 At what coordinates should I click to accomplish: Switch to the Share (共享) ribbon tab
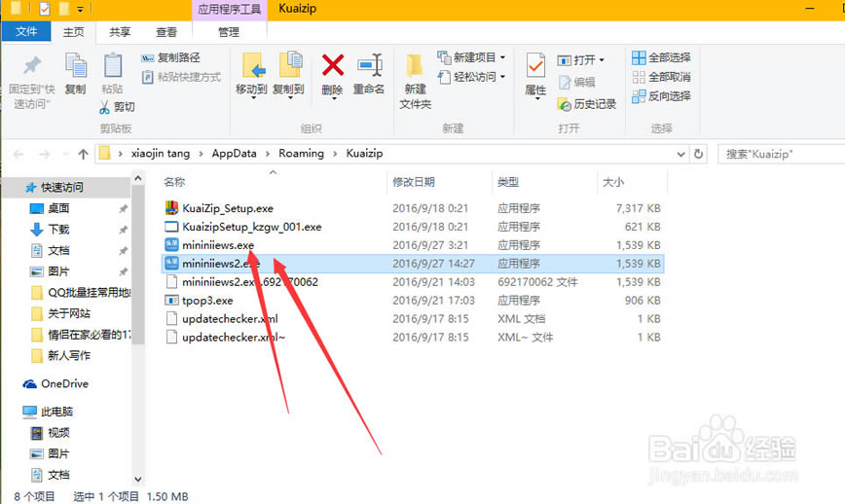click(x=120, y=32)
